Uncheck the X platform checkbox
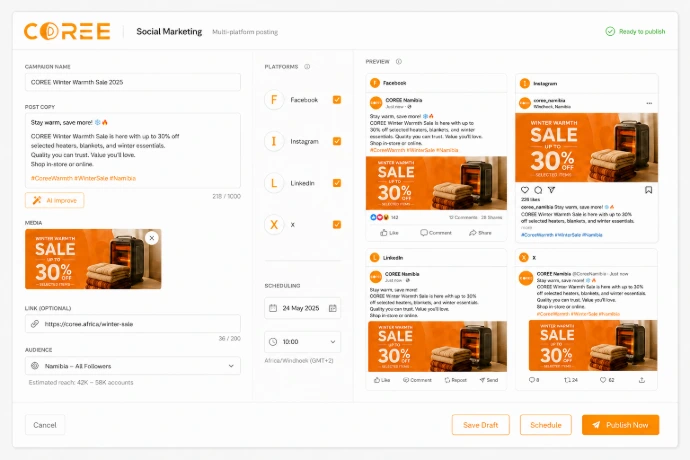The height and width of the screenshot is (460, 690). tap(337, 224)
